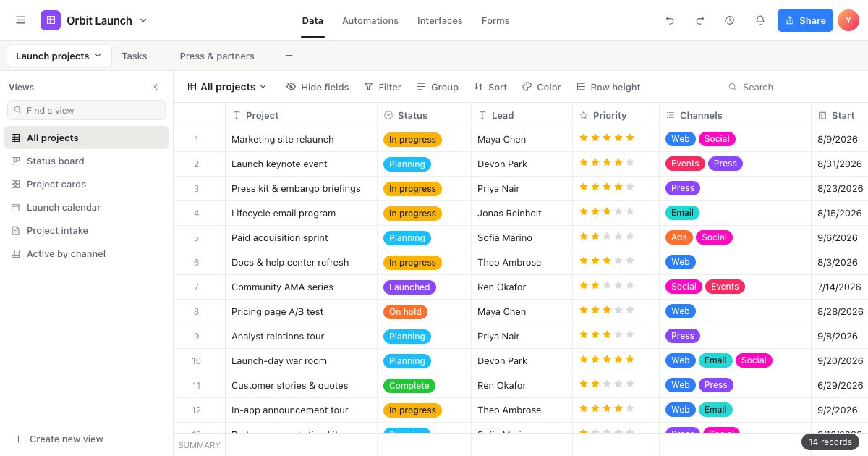Open the Color option

tap(542, 87)
